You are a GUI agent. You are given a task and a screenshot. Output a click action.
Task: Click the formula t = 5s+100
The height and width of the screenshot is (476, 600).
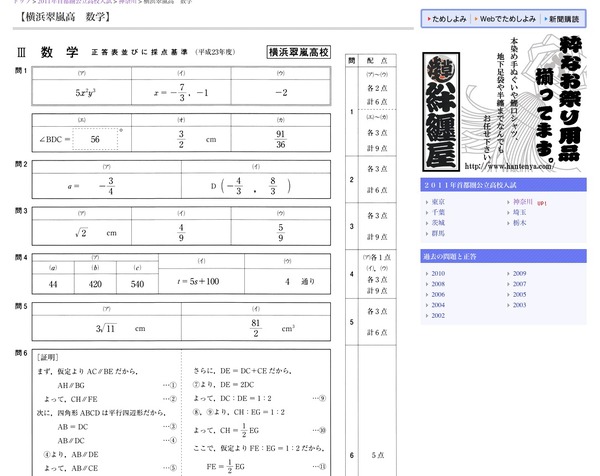[198, 282]
